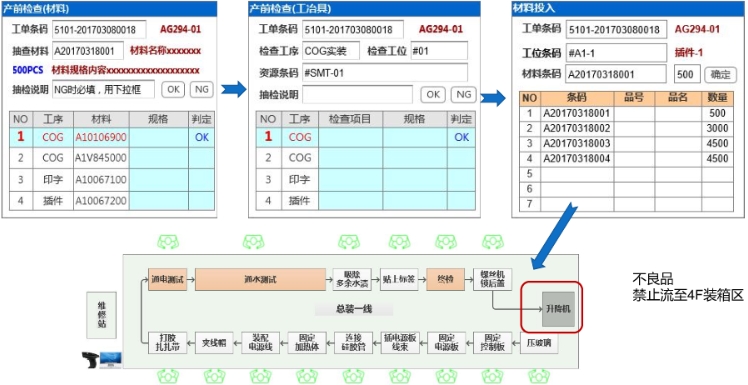Image resolution: width=748 pixels, height=385 pixels.
Task: Select the 升降机 box in assembly line
Action: [558, 308]
